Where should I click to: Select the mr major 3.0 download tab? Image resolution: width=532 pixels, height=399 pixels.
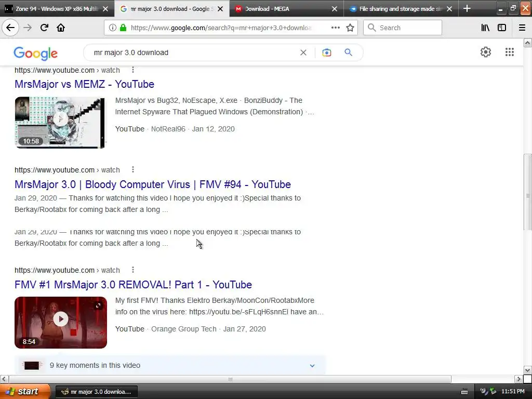tap(171, 8)
